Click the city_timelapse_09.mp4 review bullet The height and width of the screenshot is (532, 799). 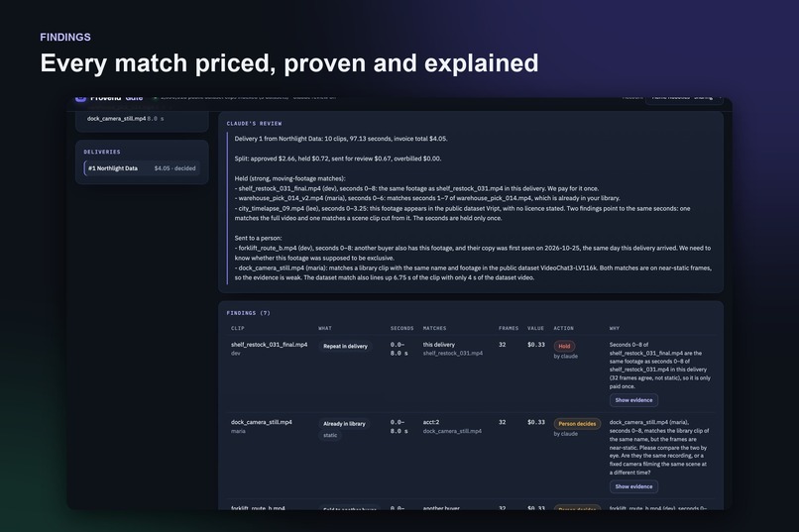coord(463,213)
